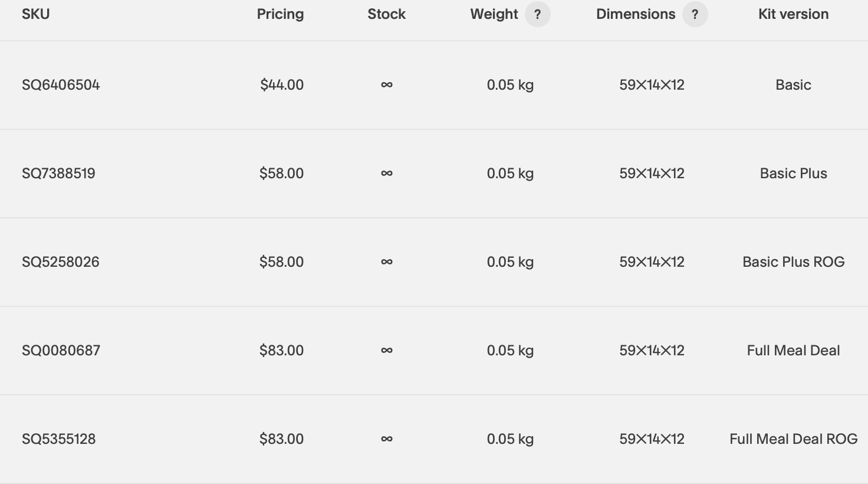This screenshot has width=868, height=484.
Task: Click the Kit version column header
Action: [793, 14]
